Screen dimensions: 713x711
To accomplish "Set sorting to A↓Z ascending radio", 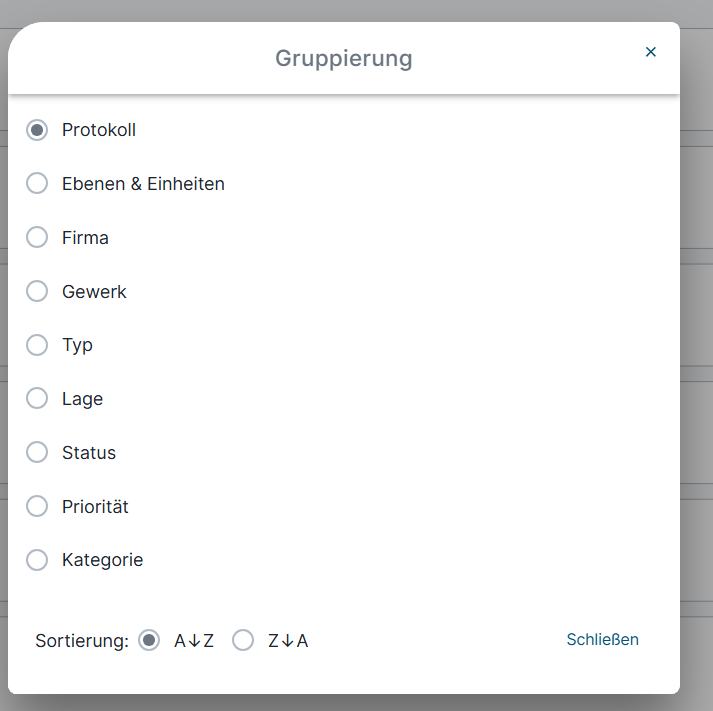I will (149, 641).
